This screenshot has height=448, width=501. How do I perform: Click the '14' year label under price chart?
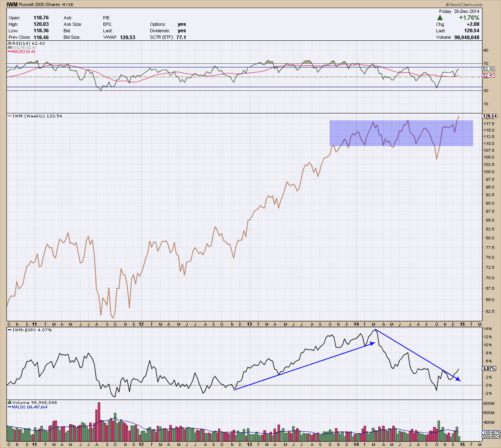pyautogui.click(x=356, y=324)
